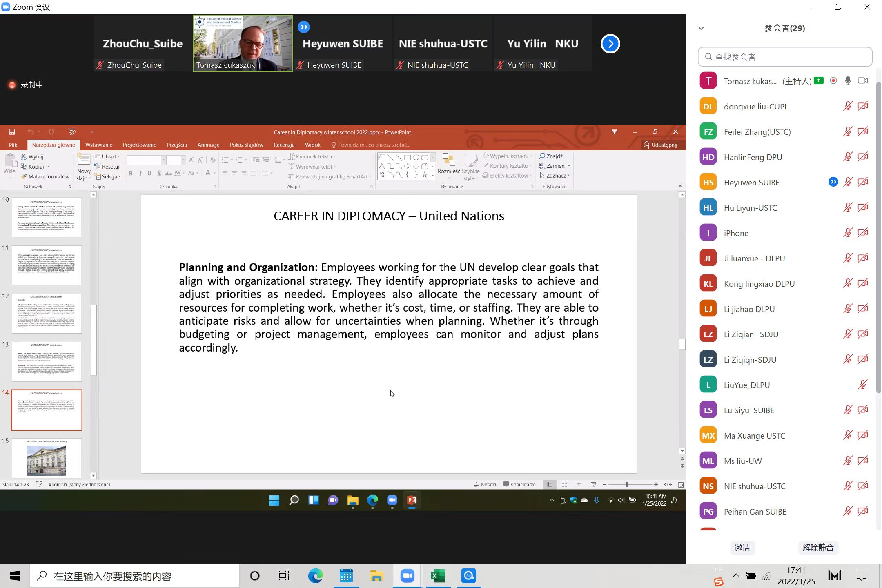Adjust the PowerPoint zoom slider
This screenshot has height=588, width=882.
pos(627,484)
